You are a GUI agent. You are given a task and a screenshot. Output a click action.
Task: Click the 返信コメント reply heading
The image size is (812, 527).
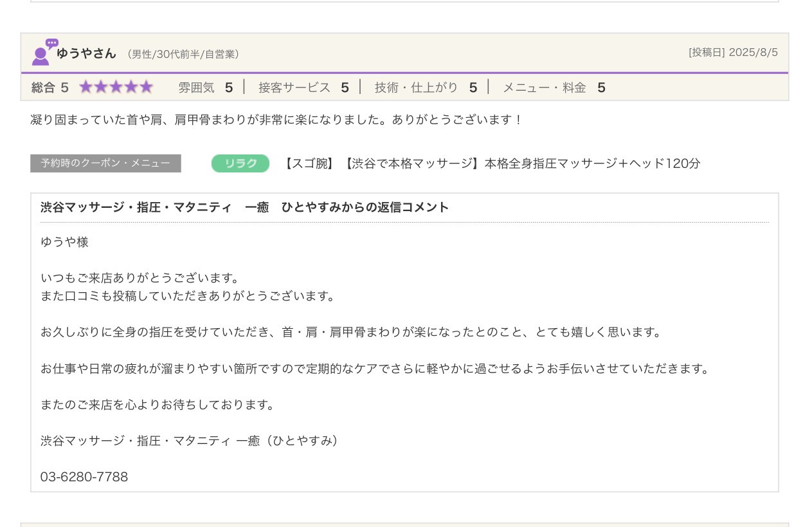coord(244,207)
